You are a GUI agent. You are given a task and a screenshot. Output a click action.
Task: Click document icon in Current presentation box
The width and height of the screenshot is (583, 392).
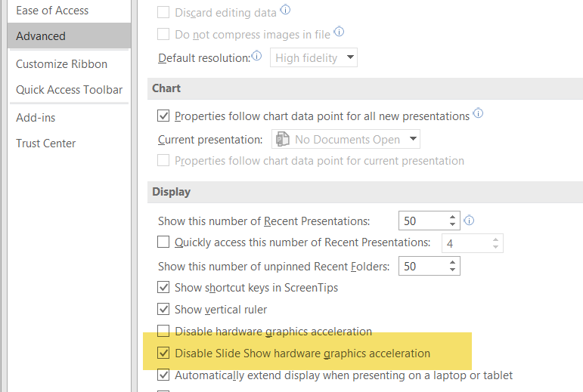tap(283, 139)
